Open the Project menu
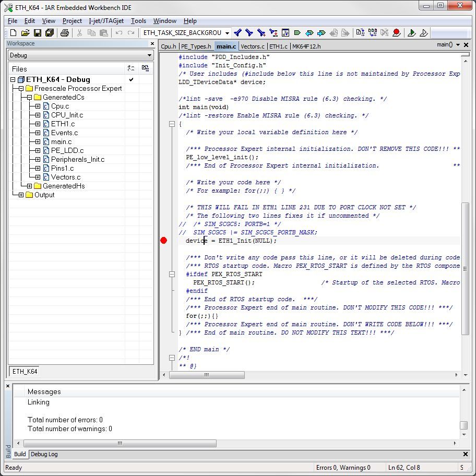 [x=72, y=21]
